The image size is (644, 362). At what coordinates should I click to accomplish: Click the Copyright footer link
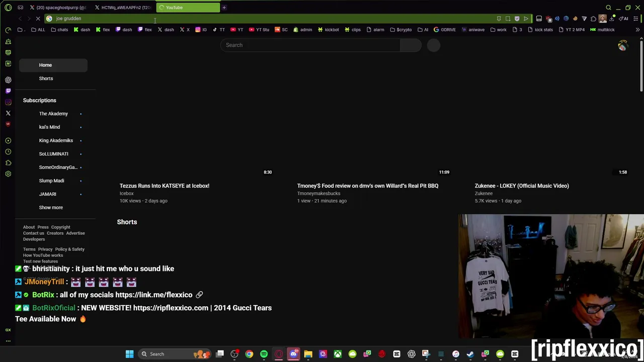tap(60, 227)
